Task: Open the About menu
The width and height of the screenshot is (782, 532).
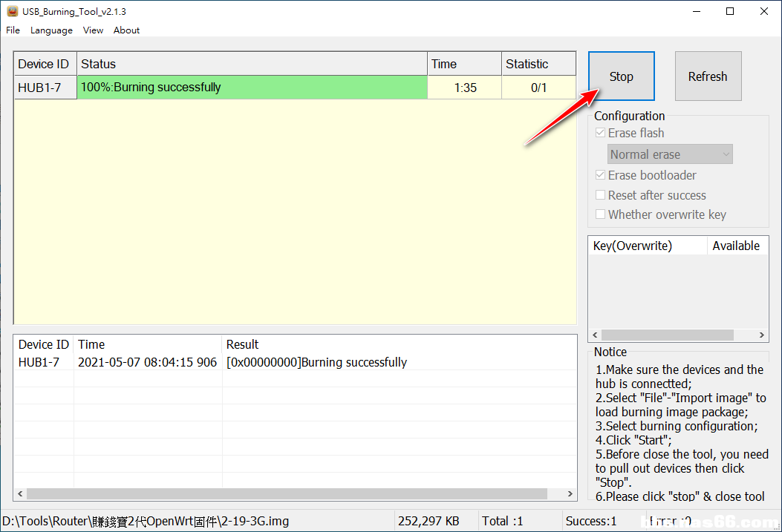Action: click(x=126, y=30)
